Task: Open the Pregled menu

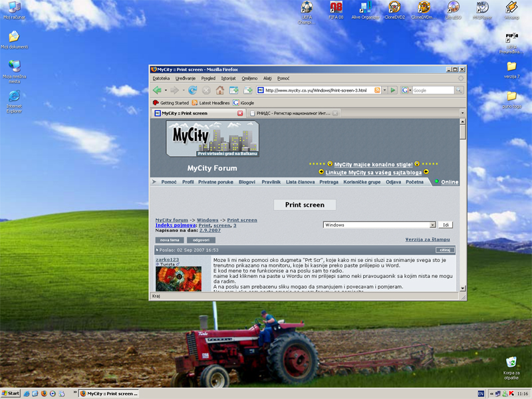Action: (x=208, y=78)
